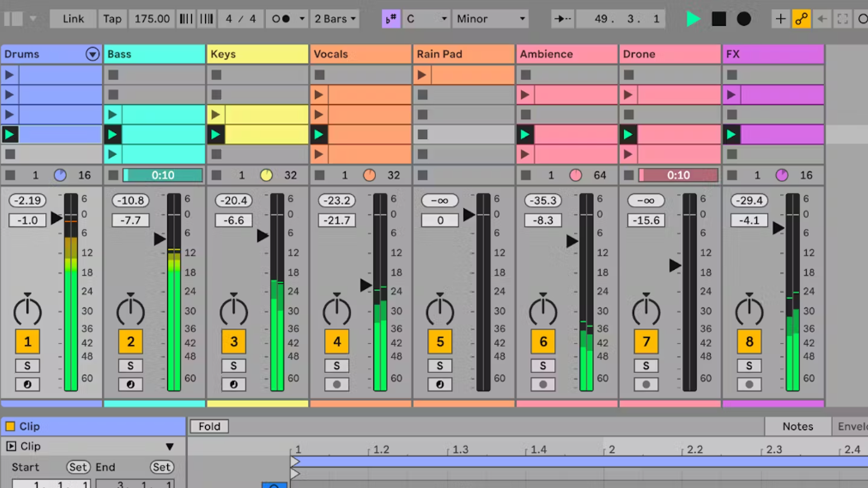The height and width of the screenshot is (488, 868).
Task: Click the Arrangement Record button
Action: coord(744,19)
